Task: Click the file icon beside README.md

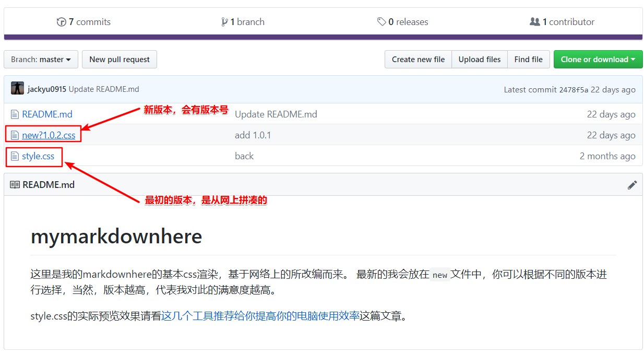Action: [x=15, y=114]
